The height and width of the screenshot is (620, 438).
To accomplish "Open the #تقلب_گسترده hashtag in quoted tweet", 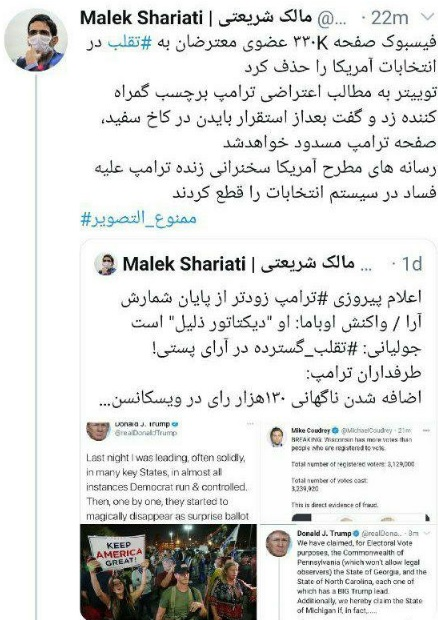I will tap(287, 348).
